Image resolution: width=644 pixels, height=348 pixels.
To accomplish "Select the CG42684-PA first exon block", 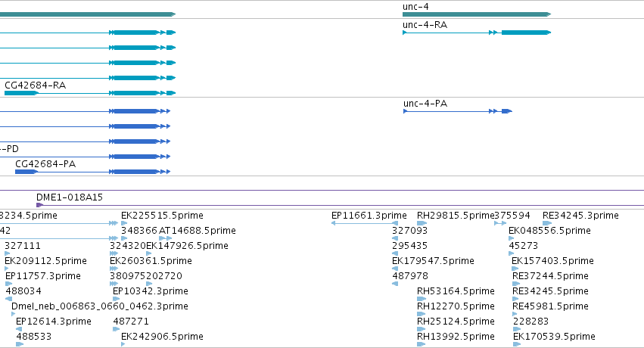I will tap(26, 172).
